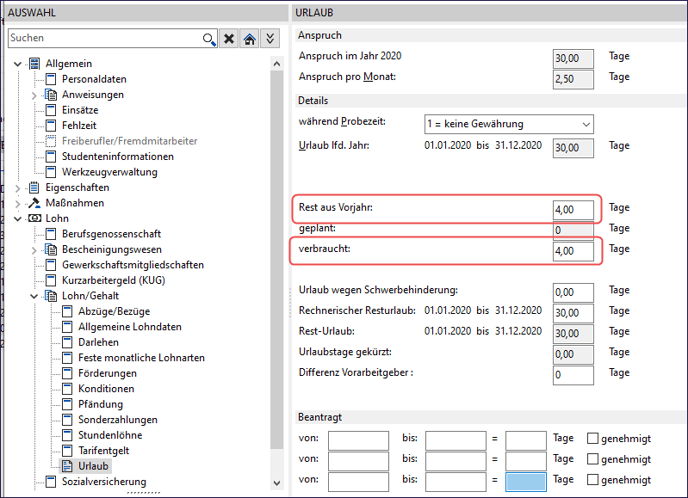Select Allgemeine Lohndaten in tree
Screen dimensions: 688x498
point(130,326)
